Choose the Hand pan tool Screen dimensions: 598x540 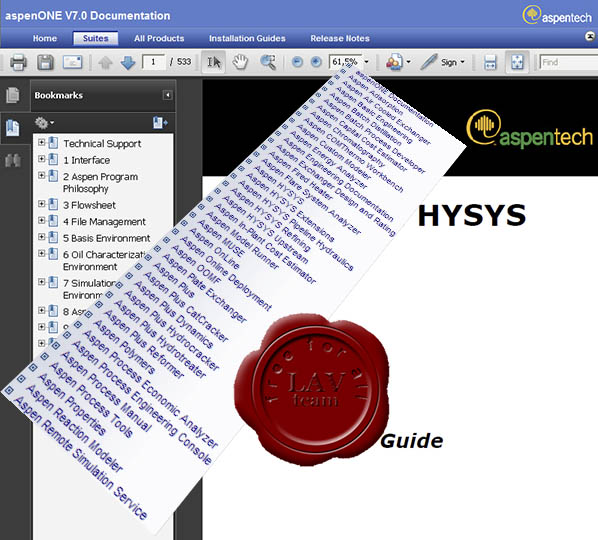pos(240,62)
